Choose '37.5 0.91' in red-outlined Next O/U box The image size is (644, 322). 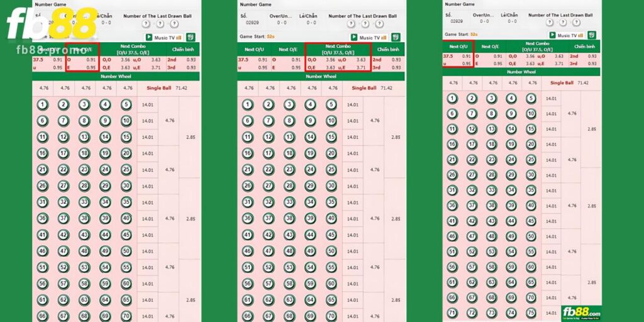457,56
